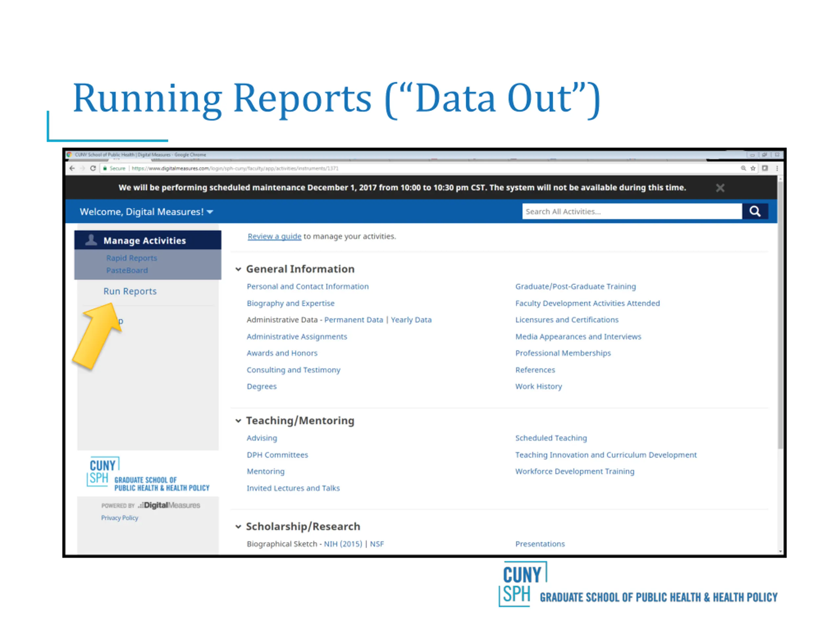This screenshot has width=840, height=630.
Task: Click the Privacy Policy link
Action: click(120, 518)
